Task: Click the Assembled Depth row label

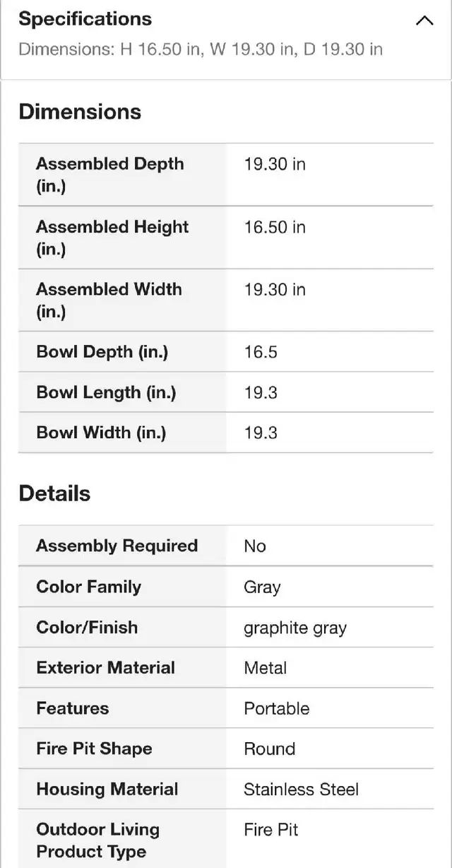Action: click(109, 175)
